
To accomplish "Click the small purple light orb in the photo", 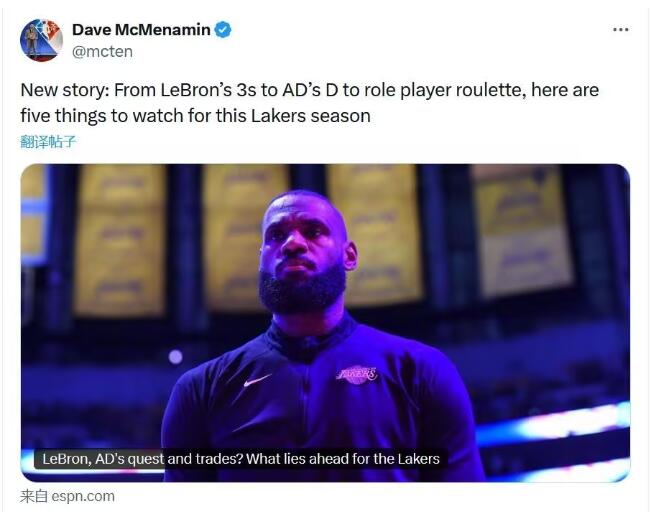I will click(175, 356).
